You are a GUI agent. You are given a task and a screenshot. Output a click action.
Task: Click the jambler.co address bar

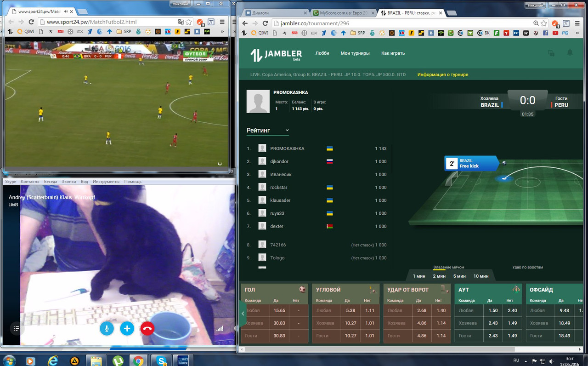point(402,23)
